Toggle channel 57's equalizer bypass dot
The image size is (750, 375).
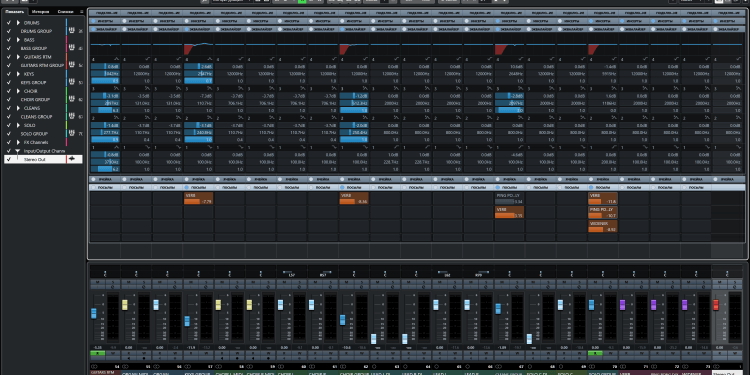(x=187, y=29)
